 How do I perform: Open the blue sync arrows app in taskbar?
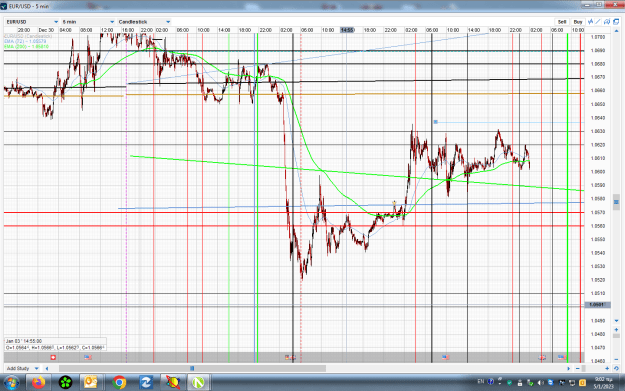tap(146, 383)
